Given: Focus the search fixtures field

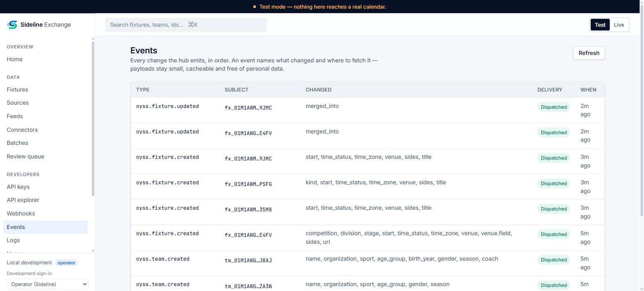Looking at the screenshot, I should point(186,25).
